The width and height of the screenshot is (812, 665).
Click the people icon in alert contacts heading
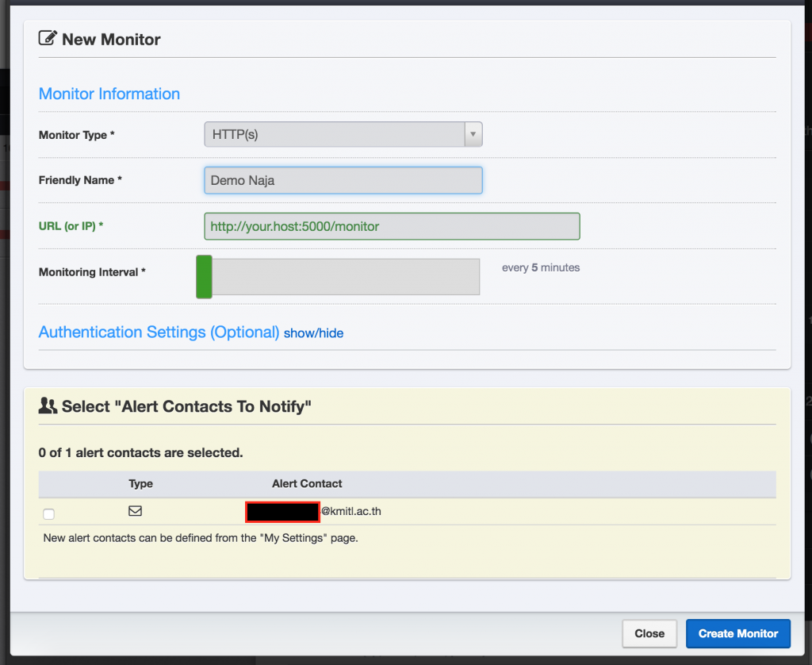48,406
